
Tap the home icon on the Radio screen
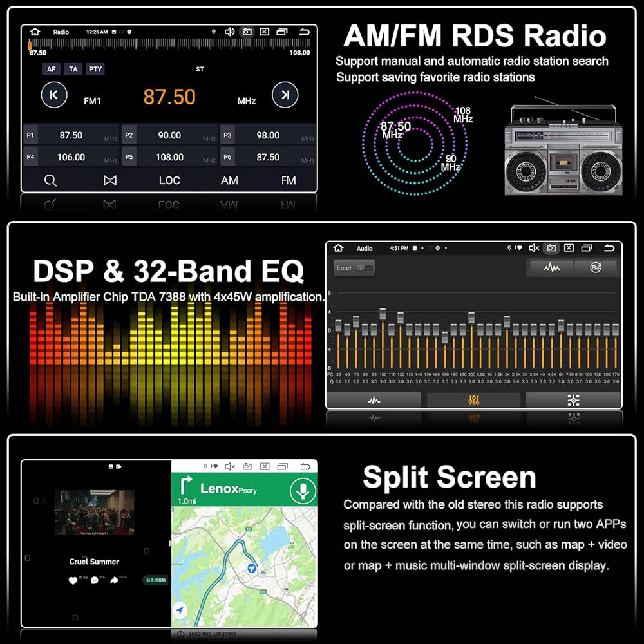click(x=35, y=32)
